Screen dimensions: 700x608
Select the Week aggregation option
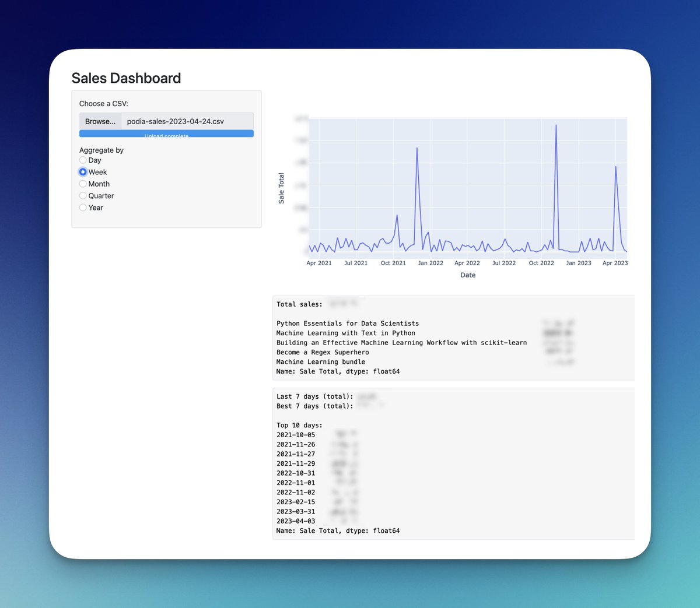(83, 172)
